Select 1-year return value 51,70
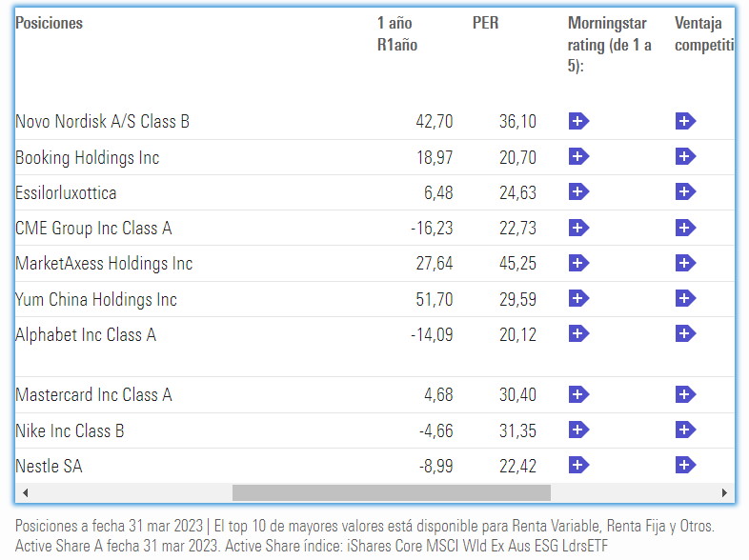This screenshot has width=749, height=560. 435,300
